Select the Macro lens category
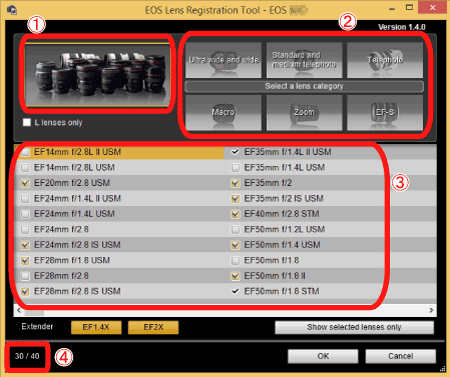The width and height of the screenshot is (450, 377). coord(223,112)
